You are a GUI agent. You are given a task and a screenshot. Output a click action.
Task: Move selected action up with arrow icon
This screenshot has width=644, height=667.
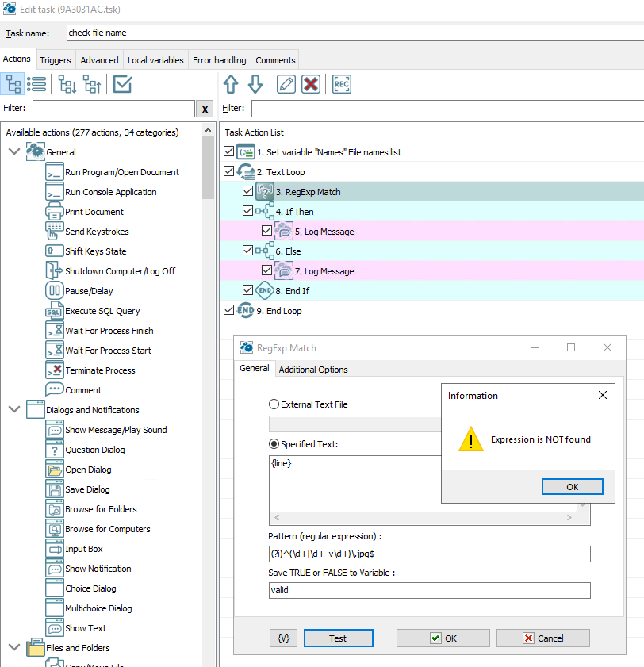[x=230, y=84]
